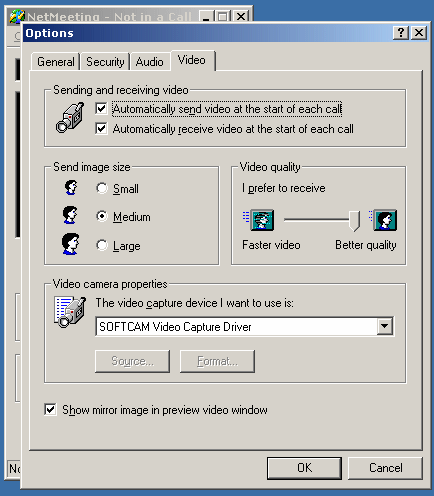Toggle Automatically receive video at start of call
Viewport: 434px width, 496px height.
(x=101, y=128)
